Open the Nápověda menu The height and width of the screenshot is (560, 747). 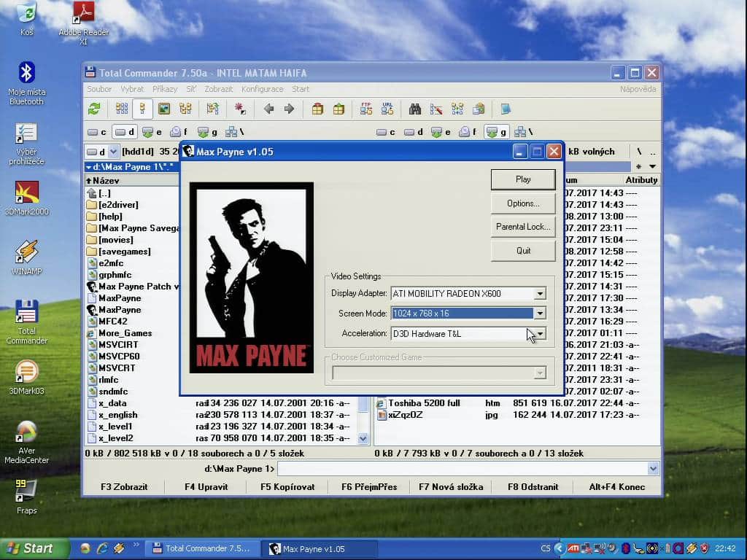(638, 89)
